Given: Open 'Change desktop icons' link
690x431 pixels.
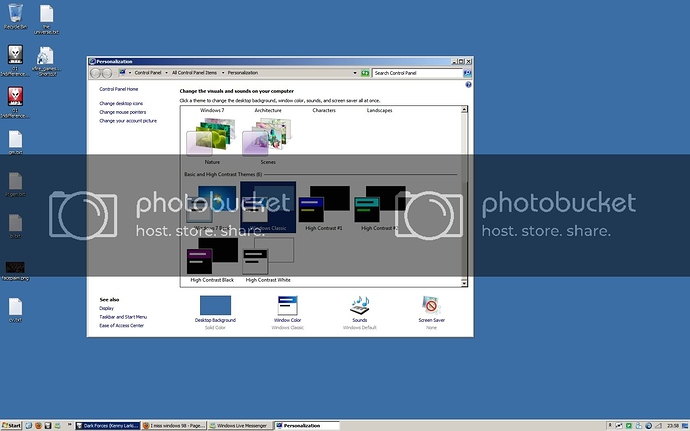Looking at the screenshot, I should tap(121, 103).
